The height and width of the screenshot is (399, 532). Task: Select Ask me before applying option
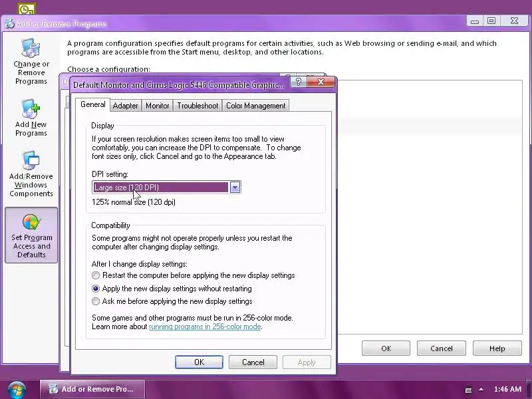(x=172, y=301)
